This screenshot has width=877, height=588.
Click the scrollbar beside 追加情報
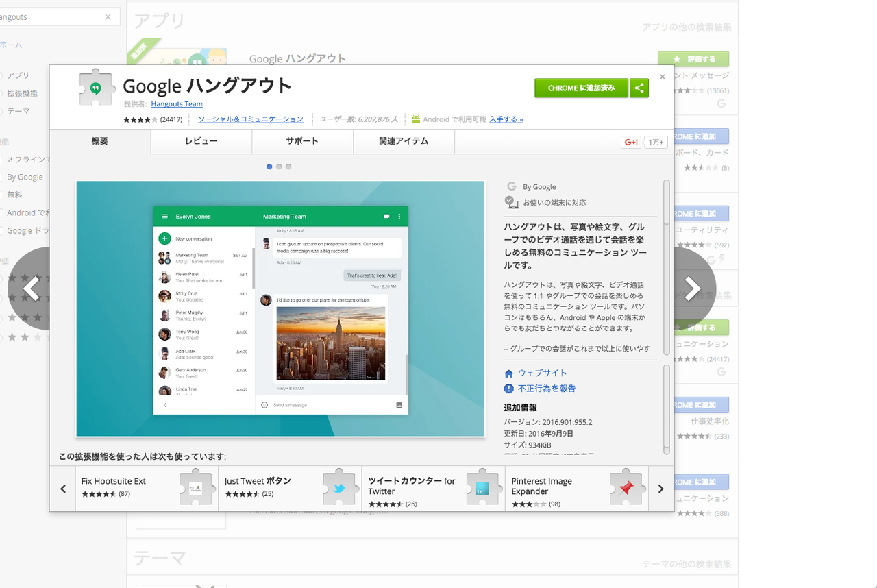[667, 409]
